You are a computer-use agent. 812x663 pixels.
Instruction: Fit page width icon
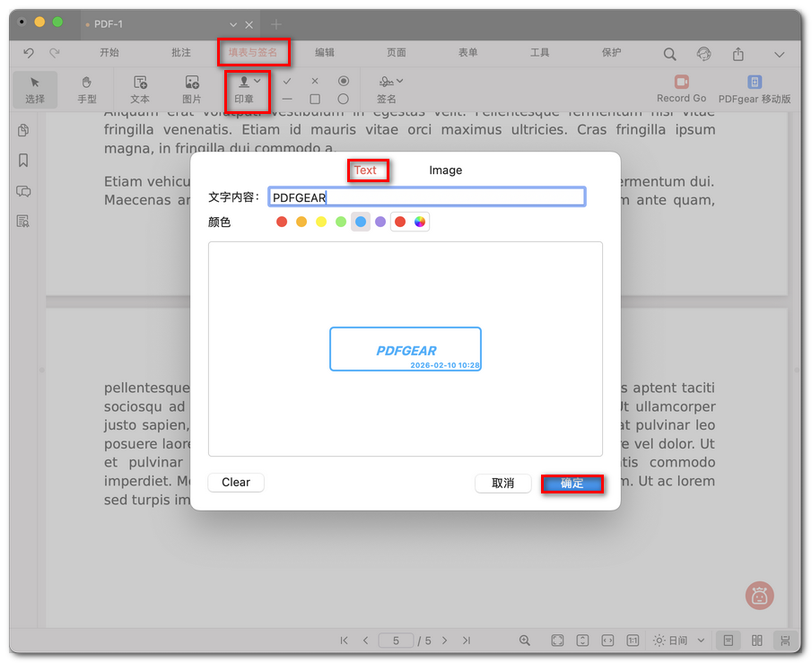pos(607,641)
